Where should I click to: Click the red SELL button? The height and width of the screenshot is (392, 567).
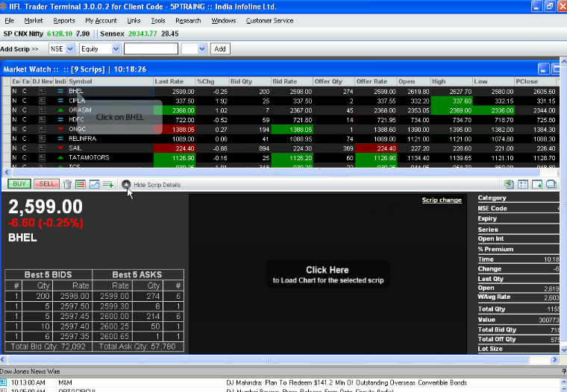coord(46,184)
